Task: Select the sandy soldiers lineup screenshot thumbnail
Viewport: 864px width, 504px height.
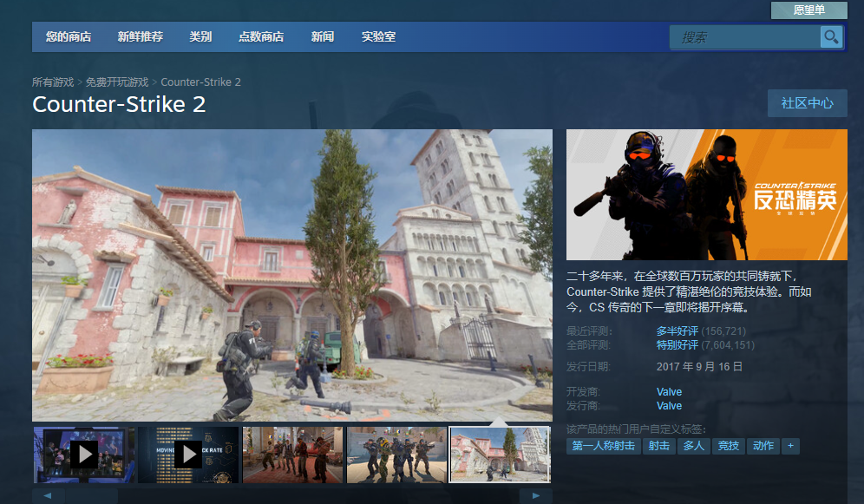Action: tap(396, 455)
